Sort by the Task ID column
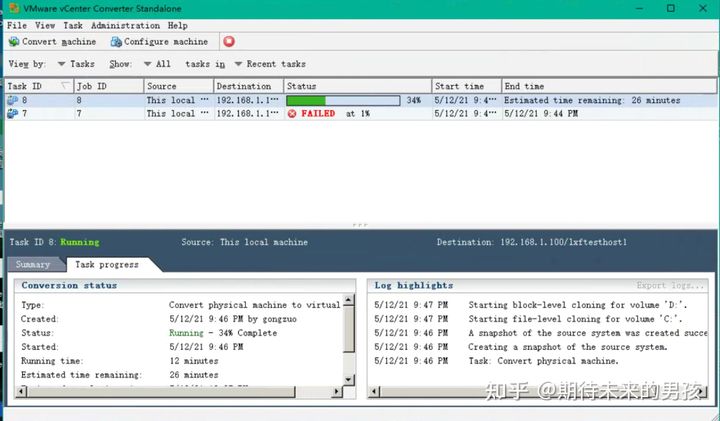The width and height of the screenshot is (720, 421). [39, 86]
